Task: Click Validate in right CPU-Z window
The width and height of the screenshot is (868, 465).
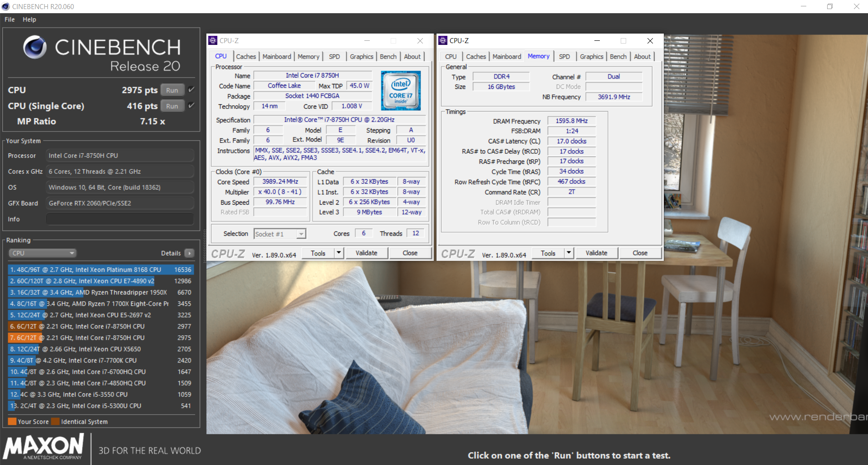Action: pos(597,253)
